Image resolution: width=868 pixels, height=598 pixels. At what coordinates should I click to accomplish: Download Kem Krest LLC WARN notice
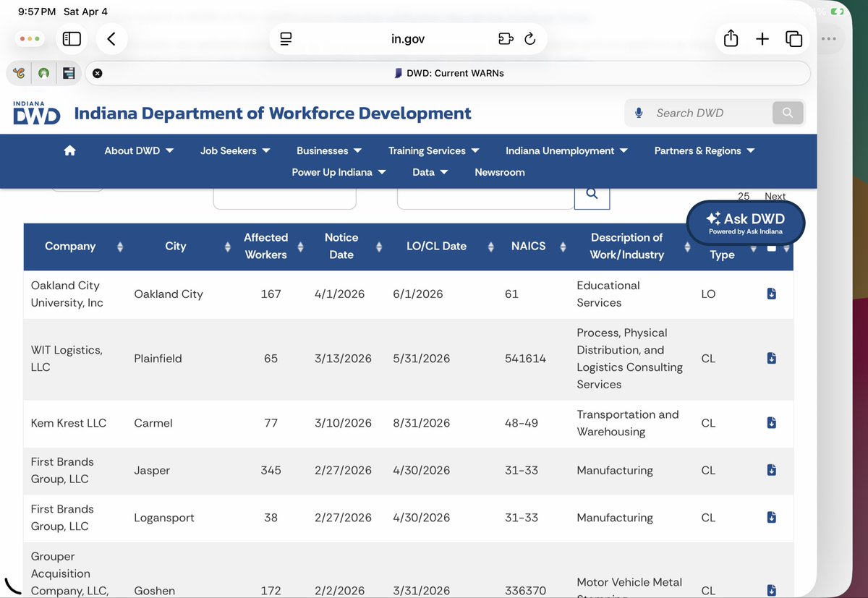click(x=771, y=423)
